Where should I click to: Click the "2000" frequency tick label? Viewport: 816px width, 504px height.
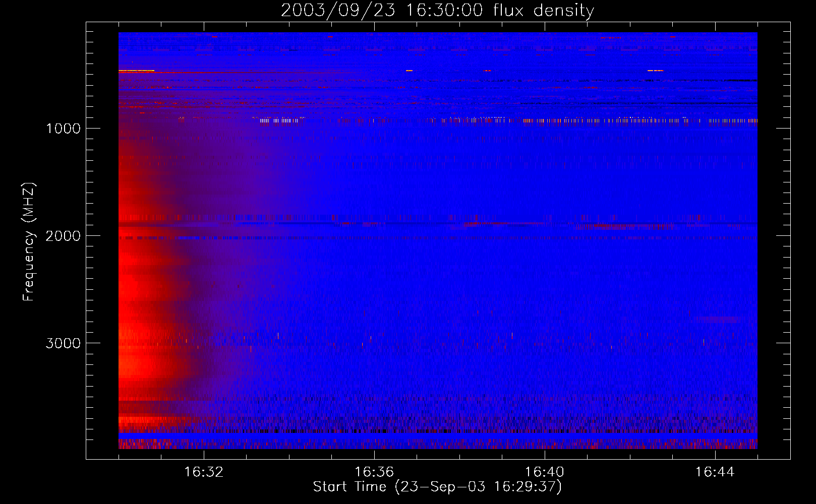[x=63, y=236]
